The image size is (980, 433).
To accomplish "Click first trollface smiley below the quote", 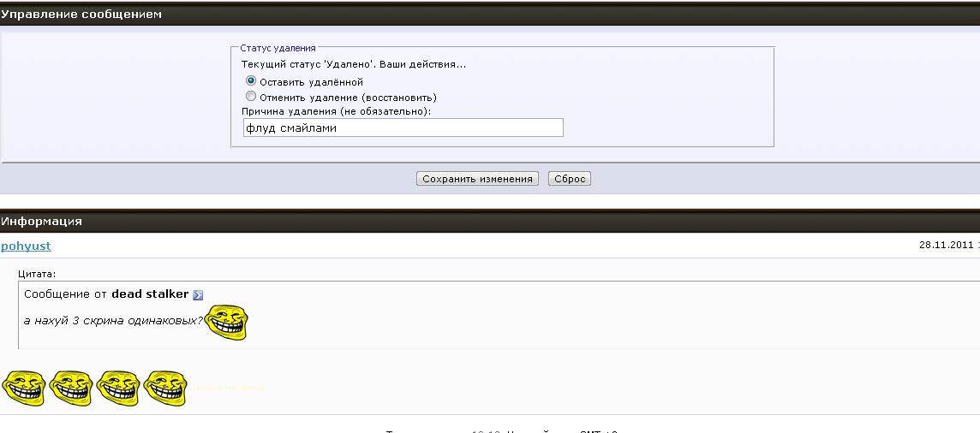I will (x=24, y=389).
